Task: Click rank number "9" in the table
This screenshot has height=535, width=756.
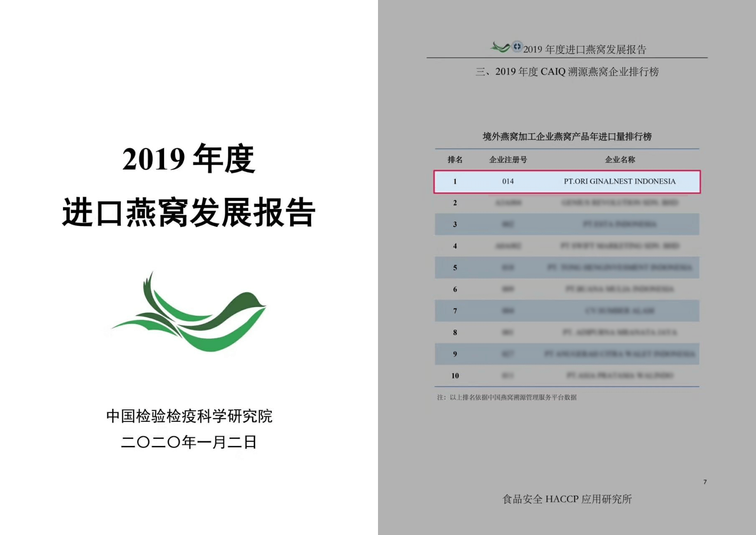Action: pyautogui.click(x=455, y=354)
